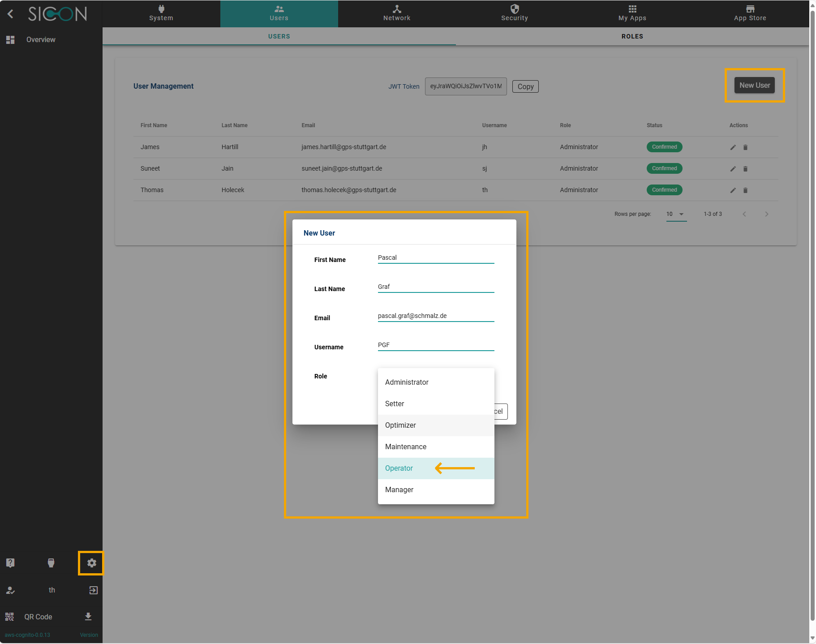Screen dimensions: 816x644
Task: Open the QR Code generator icon
Action: click(x=10, y=617)
